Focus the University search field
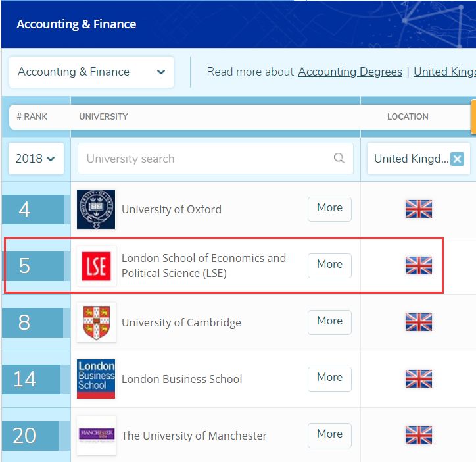Screen dimensions: 476x462 point(215,159)
